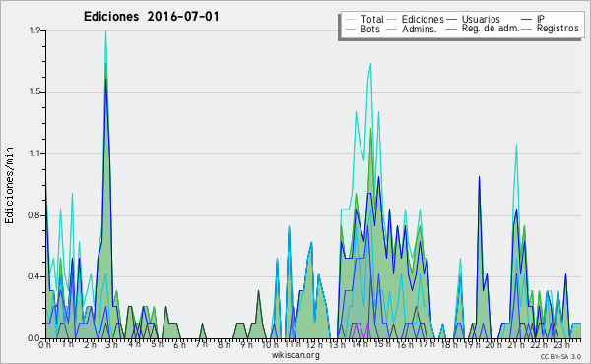
Task: Click the 'Registros' legend label
Action: click(558, 29)
